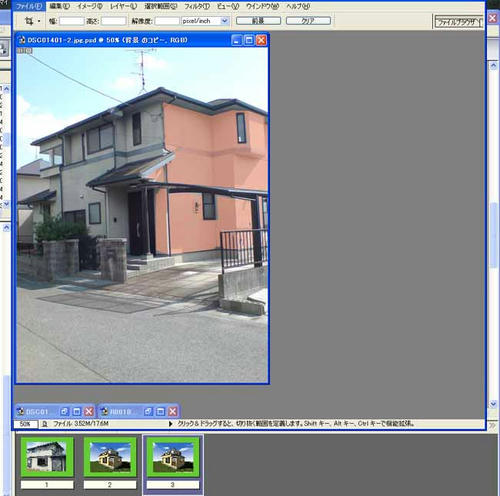The height and width of the screenshot is (496, 500).
Task: Maximize the DSC01401-2.jpg.psd document window
Action: point(249,40)
